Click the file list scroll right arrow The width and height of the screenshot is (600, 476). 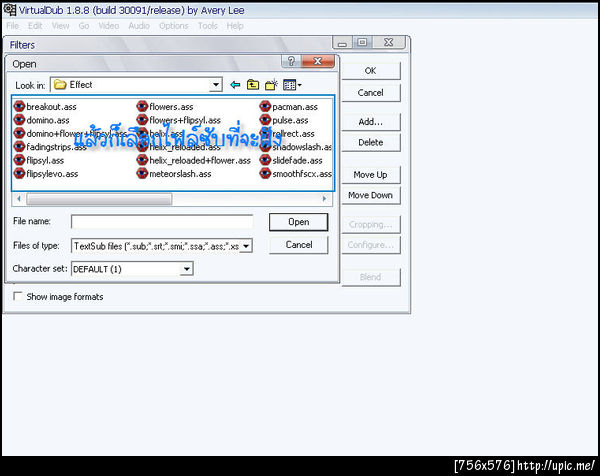pyautogui.click(x=324, y=199)
